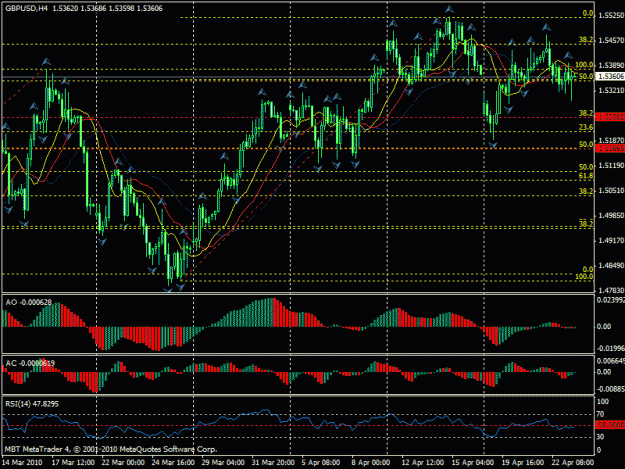The height and width of the screenshot is (469, 625).
Task: Click the 12 Apr 12:00 time label
Action: (x=423, y=463)
